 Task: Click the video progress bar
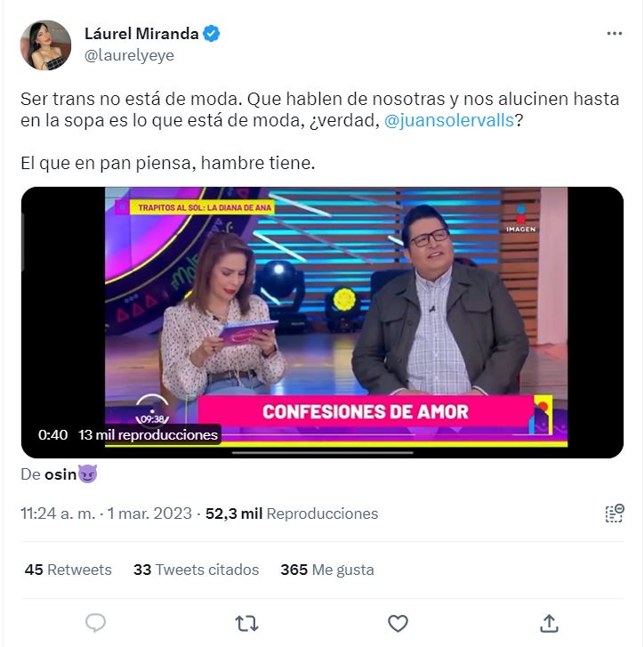pos(322,453)
